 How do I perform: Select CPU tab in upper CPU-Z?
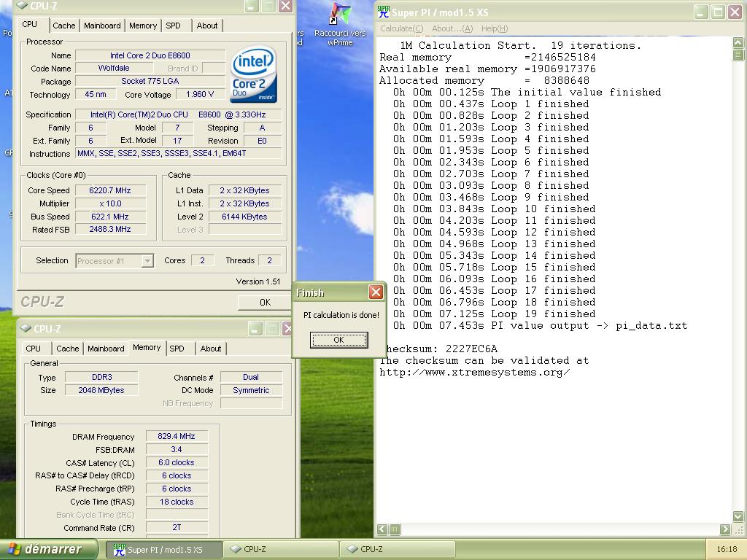29,24
